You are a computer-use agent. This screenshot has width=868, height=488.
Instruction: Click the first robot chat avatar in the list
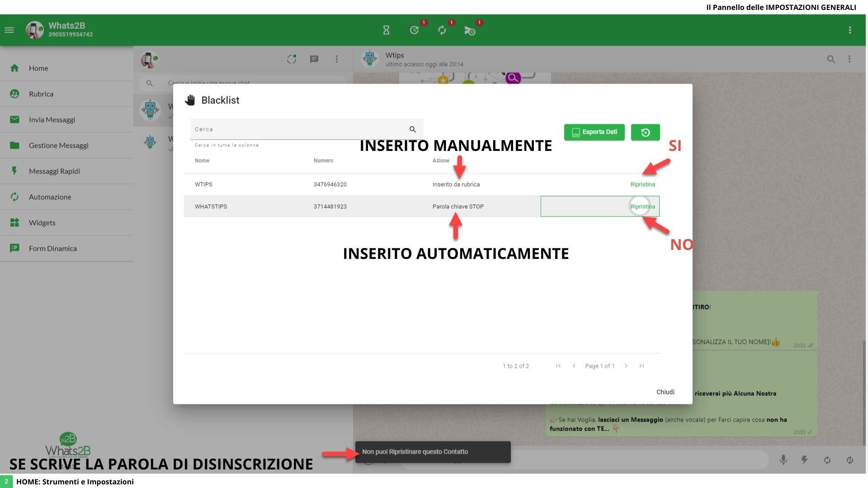150,110
